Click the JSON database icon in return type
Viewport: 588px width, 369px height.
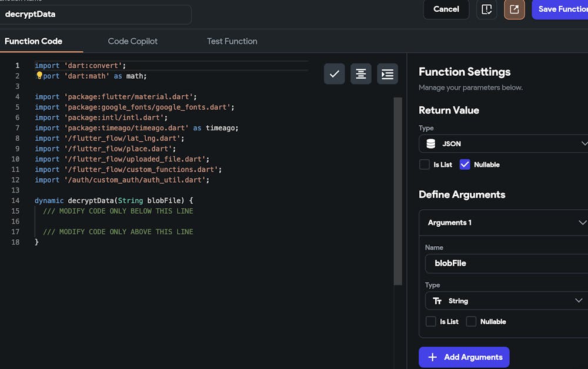click(431, 143)
